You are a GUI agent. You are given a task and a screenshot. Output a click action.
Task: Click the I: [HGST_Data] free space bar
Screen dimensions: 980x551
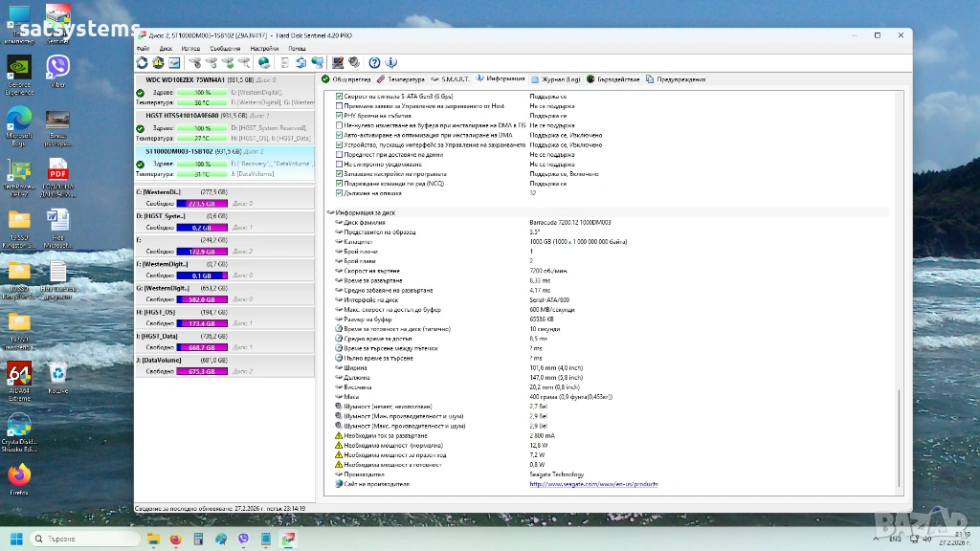202,347
